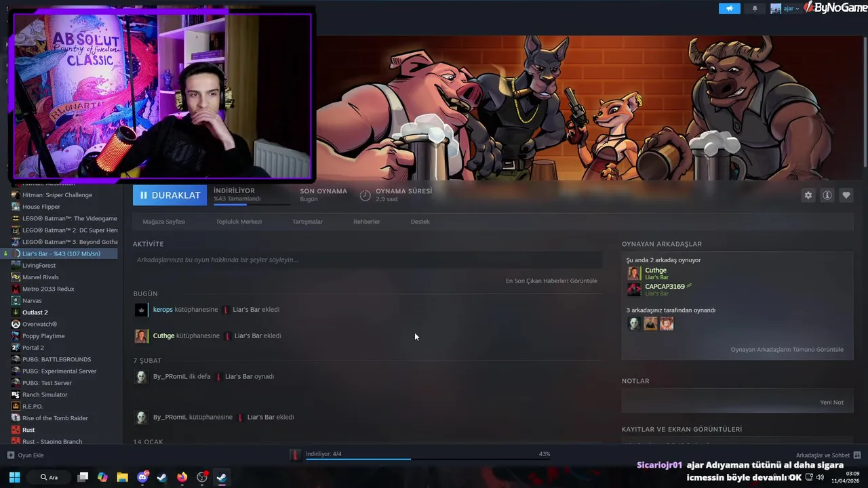Select PUBG: Test Server entry
This screenshot has height=488, width=868.
tap(47, 383)
